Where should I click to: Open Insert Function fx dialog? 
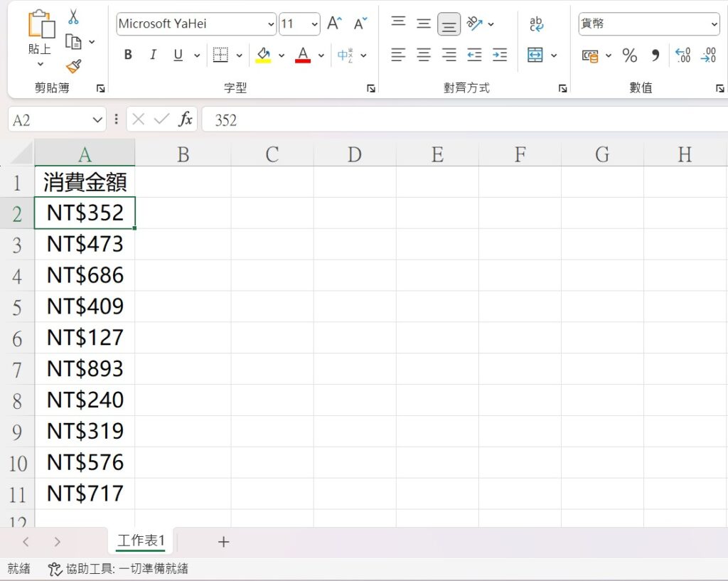(186, 119)
